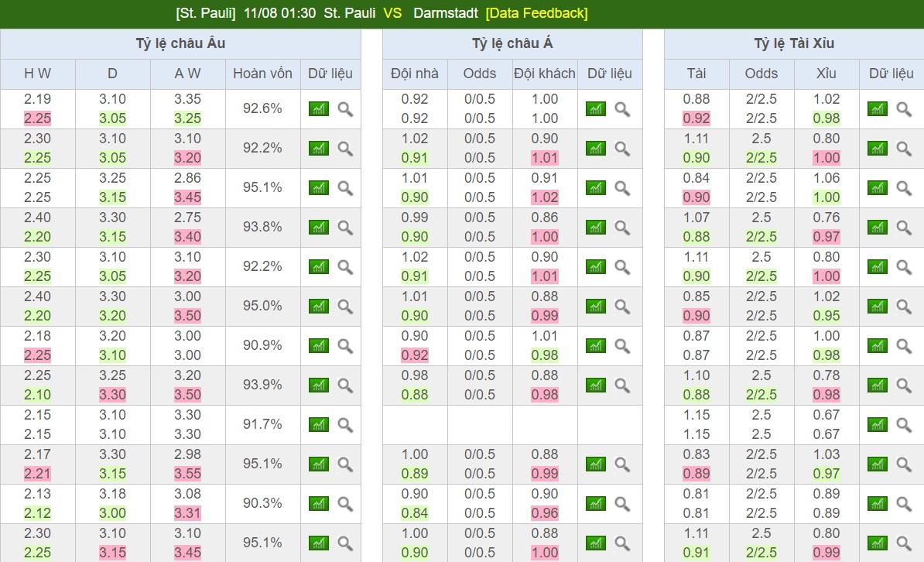Open chart icon in the 93.9% payout row

pos(319,385)
